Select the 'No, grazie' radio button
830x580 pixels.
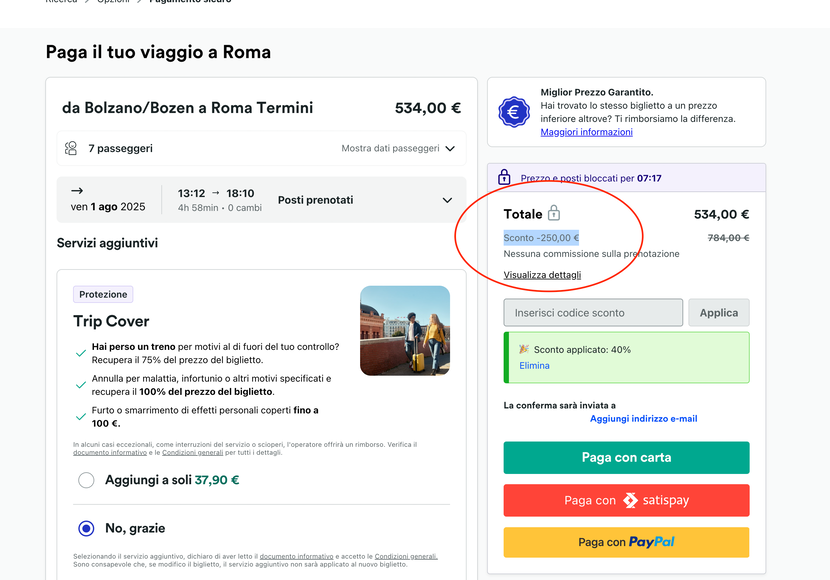(86, 528)
